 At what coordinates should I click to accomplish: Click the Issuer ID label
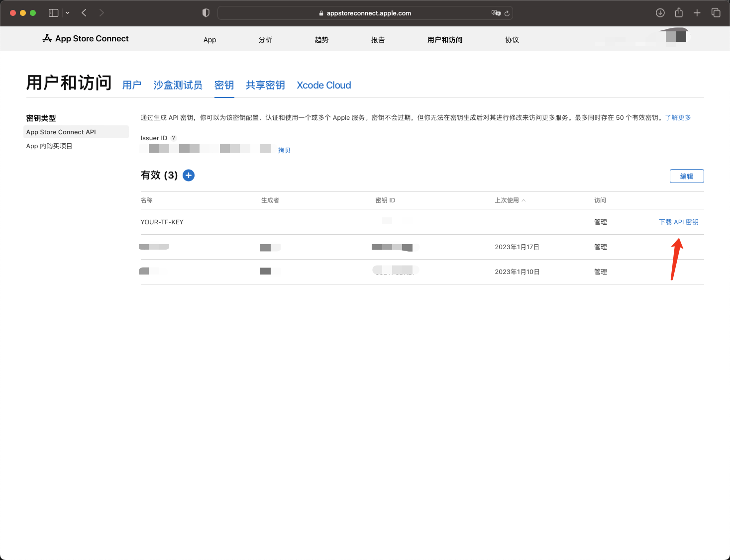(x=154, y=138)
